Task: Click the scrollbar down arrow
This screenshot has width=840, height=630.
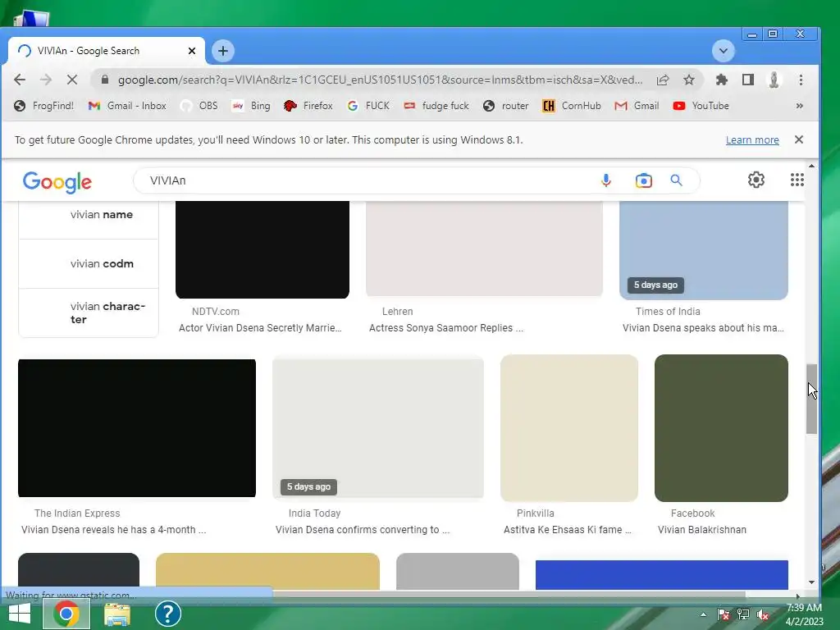Action: pos(811,582)
